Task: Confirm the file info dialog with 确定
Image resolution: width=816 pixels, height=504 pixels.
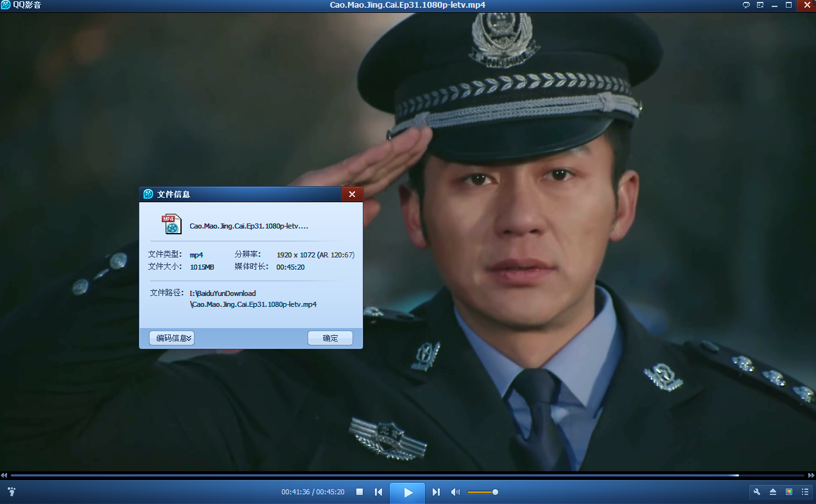Action: [x=330, y=338]
